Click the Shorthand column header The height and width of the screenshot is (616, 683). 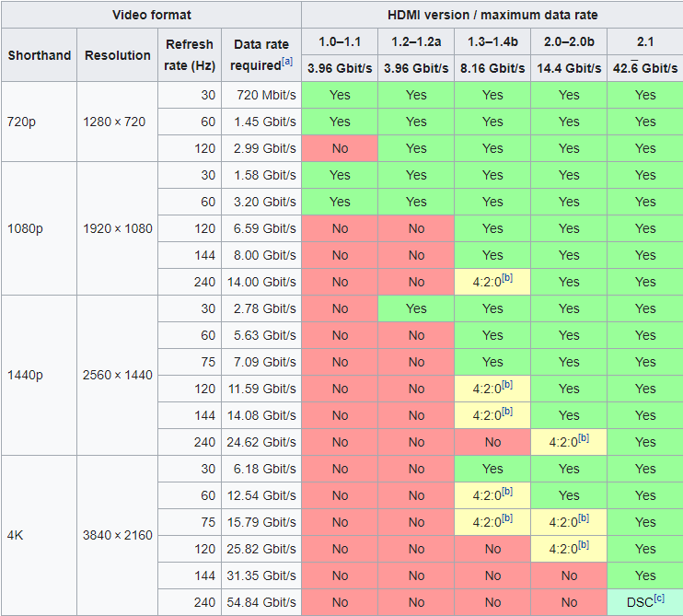click(x=40, y=55)
